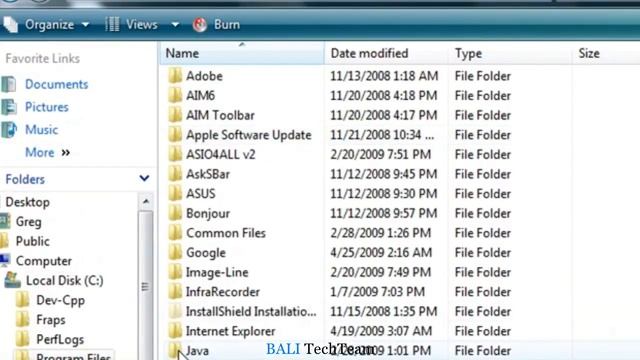Viewport: 640px width, 360px height.
Task: Click the Burn disc icon
Action: 200,24
